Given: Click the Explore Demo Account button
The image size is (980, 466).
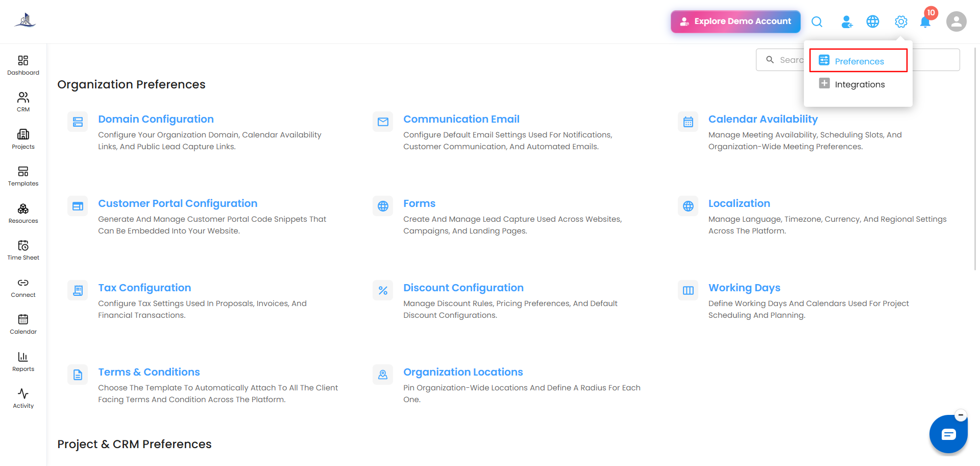Looking at the screenshot, I should pos(736,21).
